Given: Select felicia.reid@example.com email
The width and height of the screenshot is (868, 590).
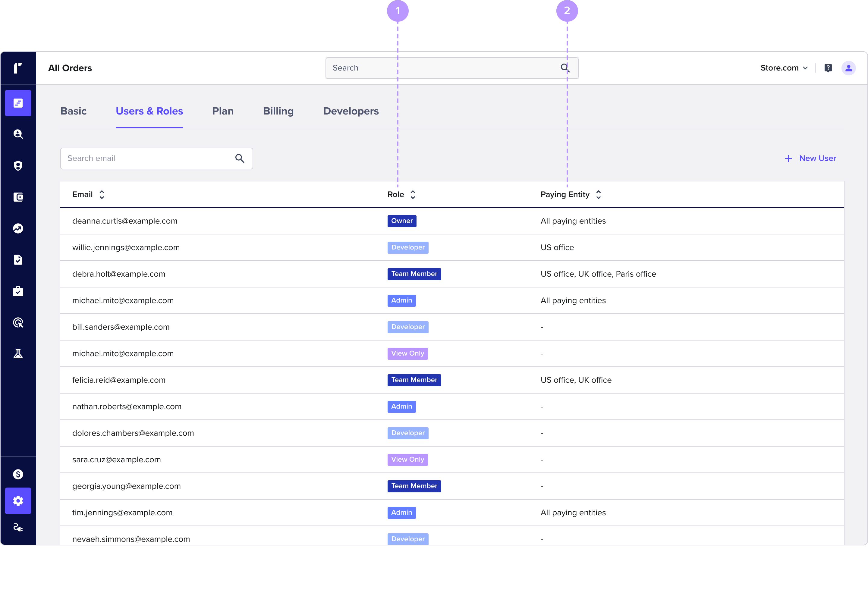Looking at the screenshot, I should coord(119,380).
